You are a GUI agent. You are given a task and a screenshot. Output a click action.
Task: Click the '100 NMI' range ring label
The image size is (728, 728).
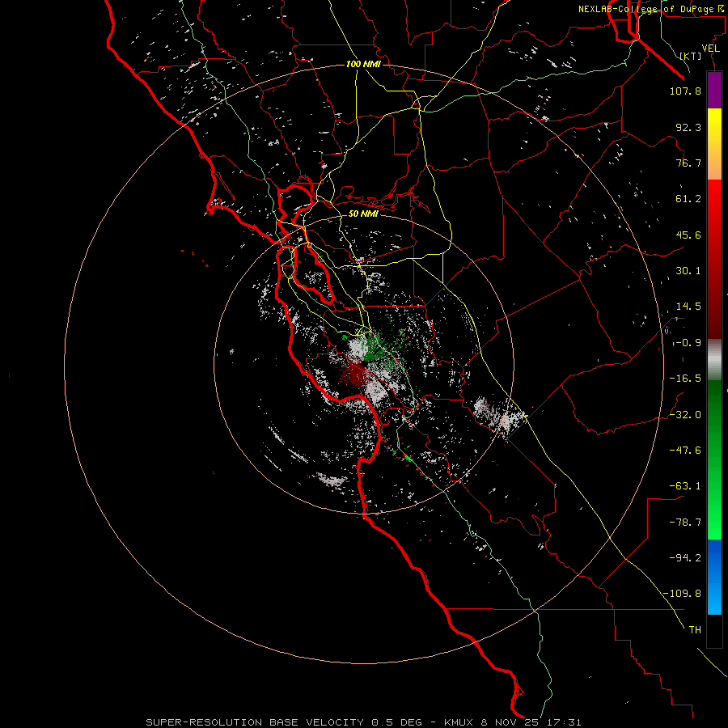point(363,64)
